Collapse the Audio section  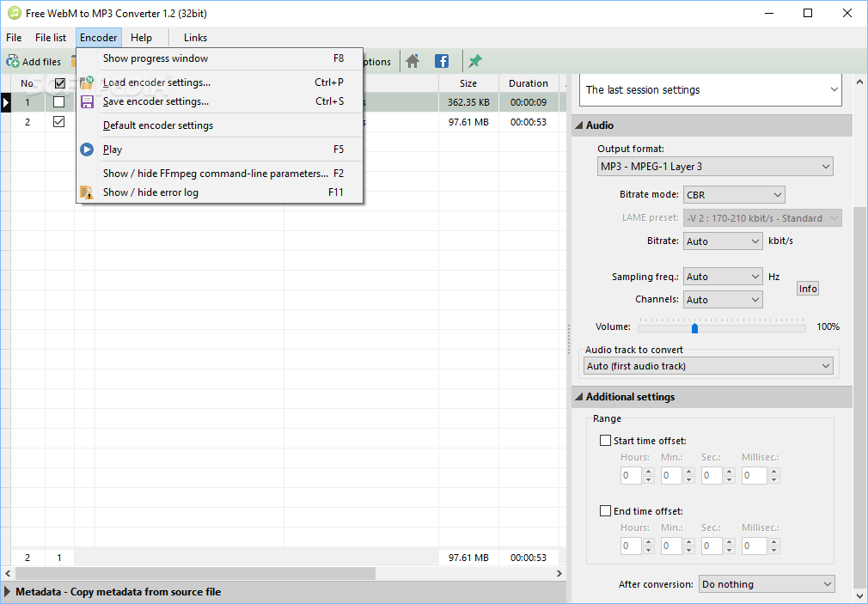(x=579, y=125)
